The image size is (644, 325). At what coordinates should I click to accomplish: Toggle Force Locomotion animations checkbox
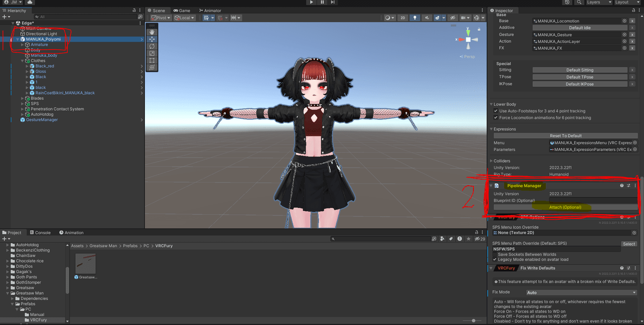tap(496, 118)
